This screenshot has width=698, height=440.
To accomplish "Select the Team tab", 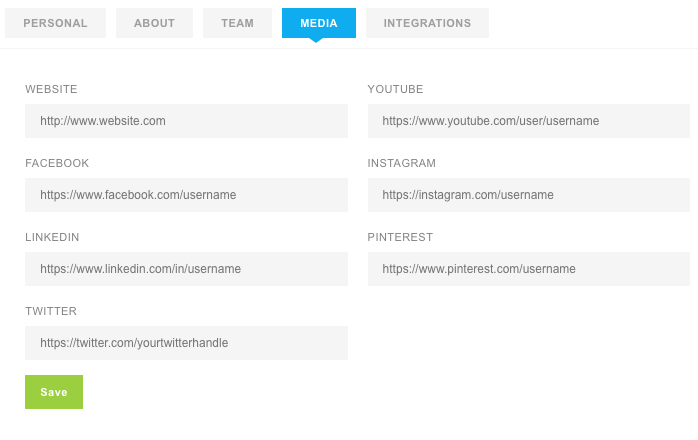I will coord(237,23).
